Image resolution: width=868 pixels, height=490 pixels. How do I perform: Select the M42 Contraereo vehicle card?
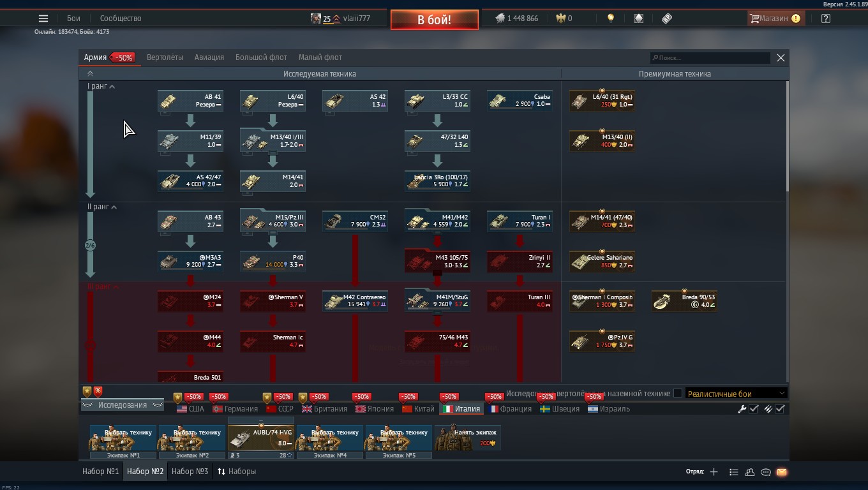point(355,301)
